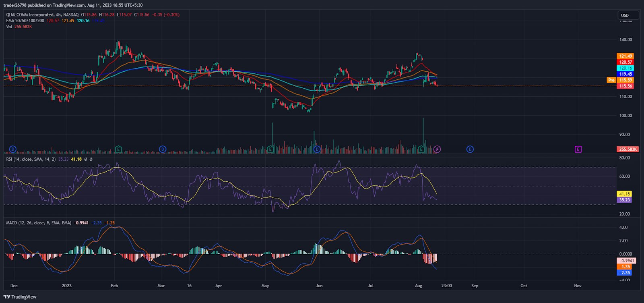Click the Dec label on time axis
Image resolution: width=644 pixels, height=303 pixels.
[x=14, y=286]
